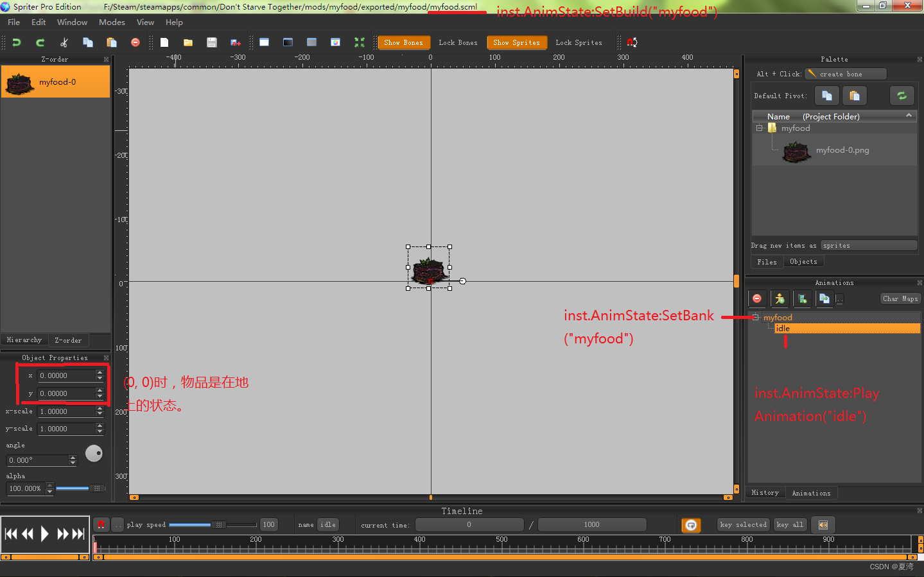Click the play button in playback controls
Viewport: 924px width, 577px height.
click(44, 534)
